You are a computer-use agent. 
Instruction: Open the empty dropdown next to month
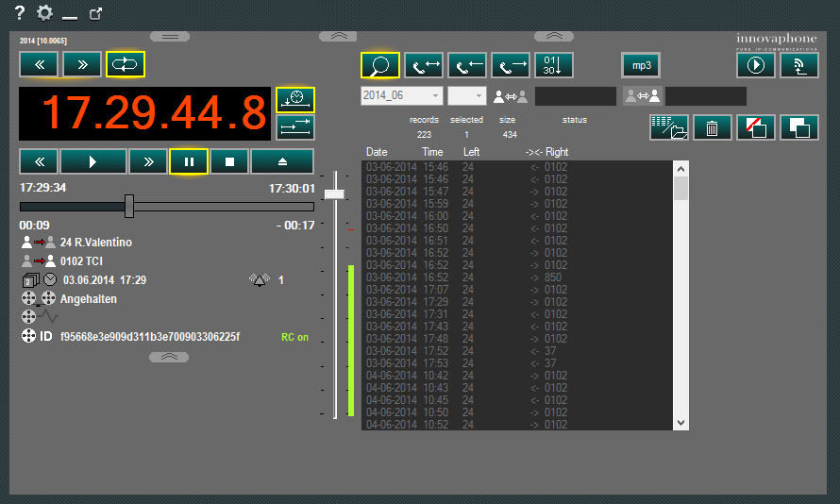coord(466,96)
